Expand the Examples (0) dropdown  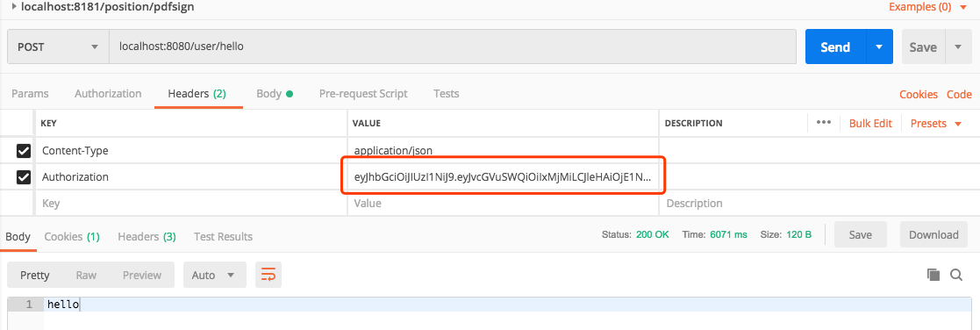[927, 8]
